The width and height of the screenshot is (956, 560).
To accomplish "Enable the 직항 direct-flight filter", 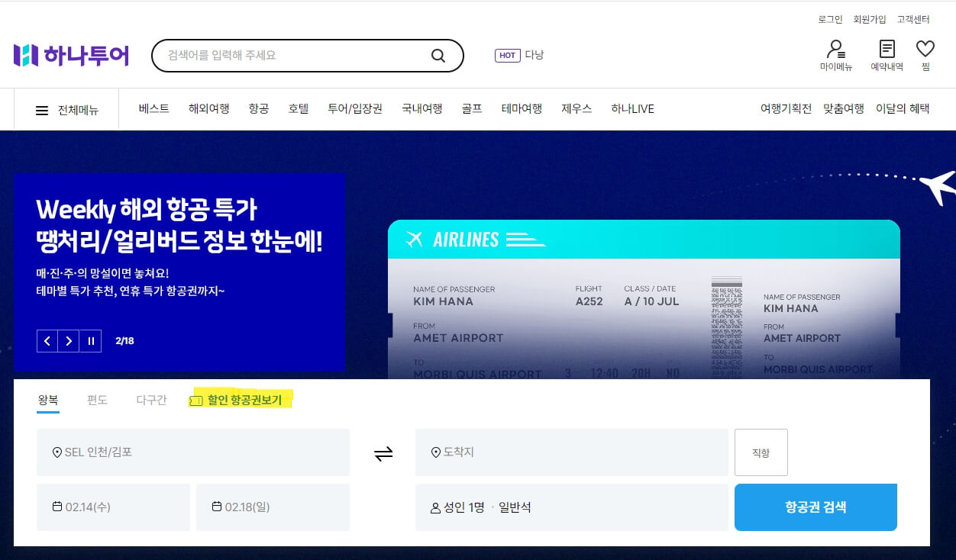I will 761,452.
